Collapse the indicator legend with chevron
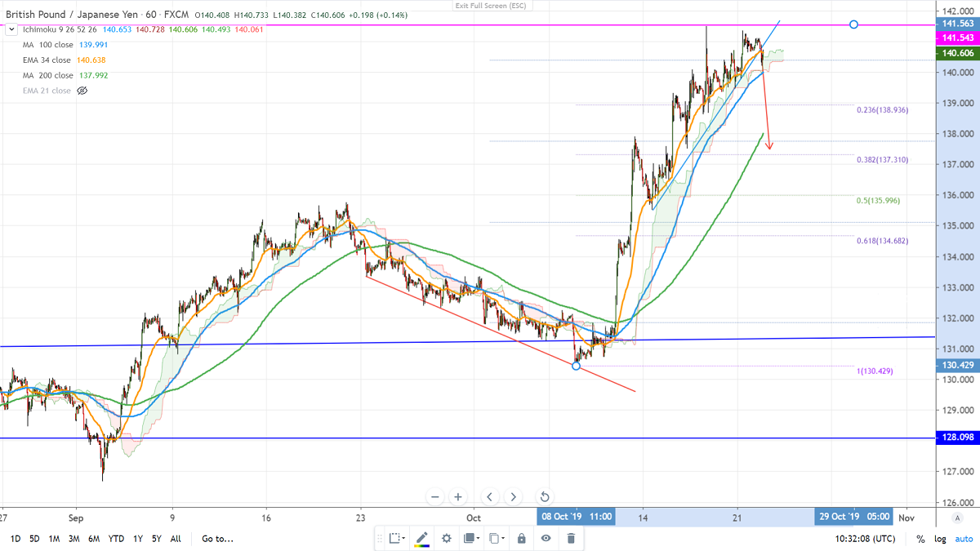The image size is (980, 551). (11, 30)
